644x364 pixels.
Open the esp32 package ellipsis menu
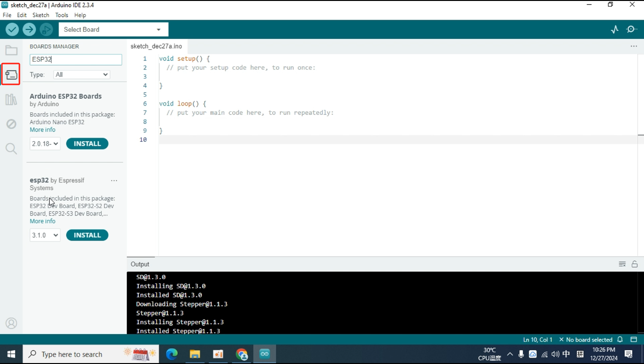114,181
